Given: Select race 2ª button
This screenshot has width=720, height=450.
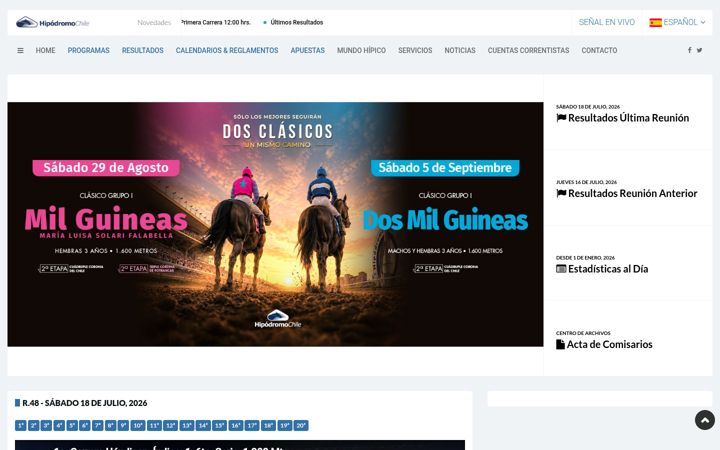Looking at the screenshot, I should point(34,426).
